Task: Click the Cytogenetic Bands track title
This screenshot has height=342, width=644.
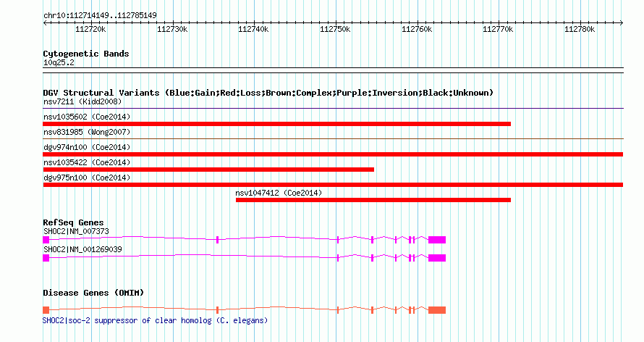Action: pos(86,54)
